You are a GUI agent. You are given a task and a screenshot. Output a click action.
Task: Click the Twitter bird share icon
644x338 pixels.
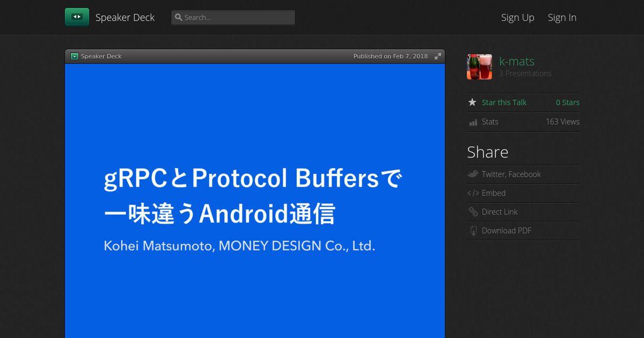(473, 174)
